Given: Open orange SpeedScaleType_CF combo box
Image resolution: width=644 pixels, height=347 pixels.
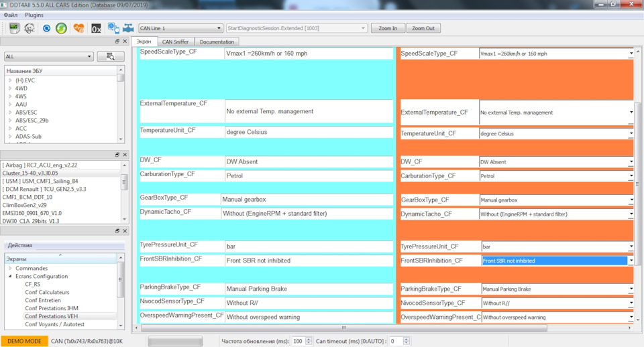Looking at the screenshot, I should coord(556,54).
